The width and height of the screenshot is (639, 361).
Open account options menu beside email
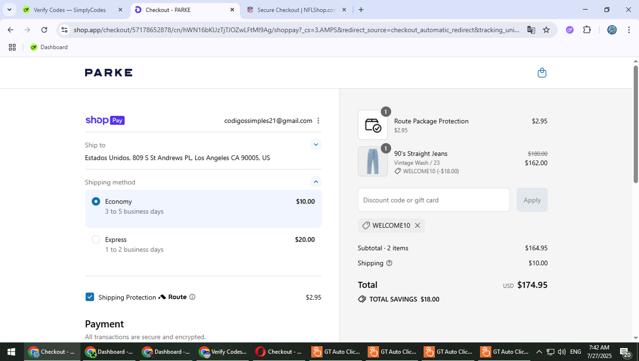coord(318,121)
